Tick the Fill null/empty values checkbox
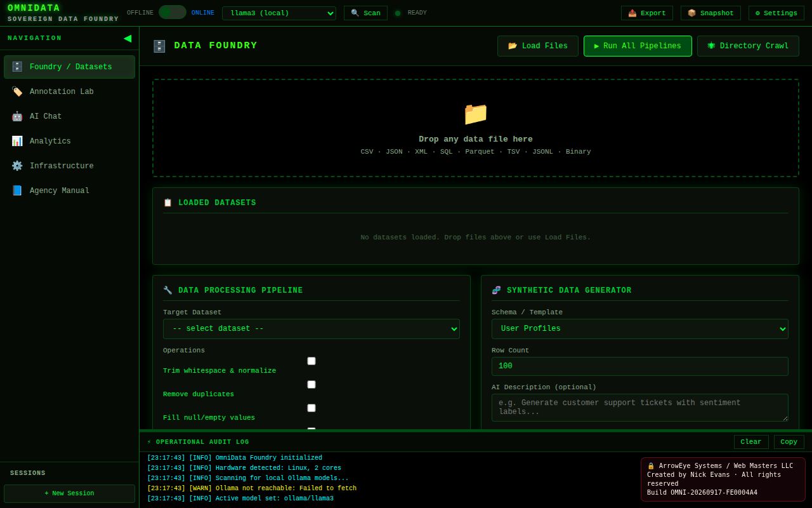 (311, 408)
